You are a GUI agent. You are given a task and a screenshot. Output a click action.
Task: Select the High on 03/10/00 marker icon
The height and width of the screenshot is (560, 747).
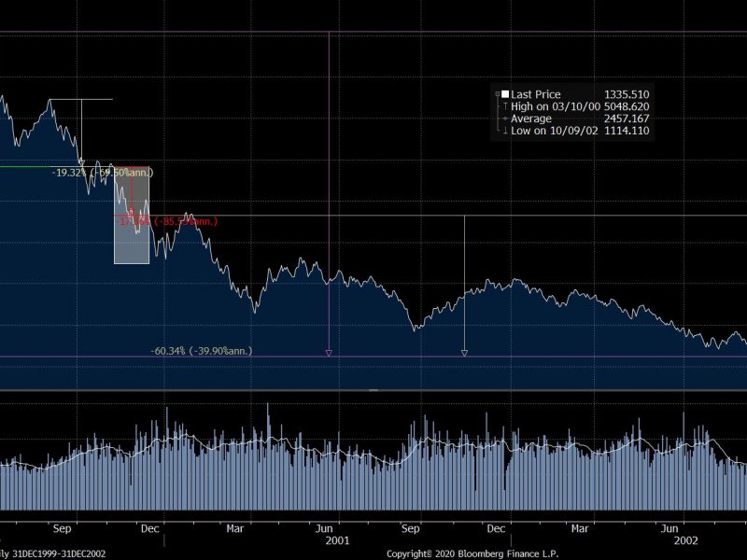505,106
